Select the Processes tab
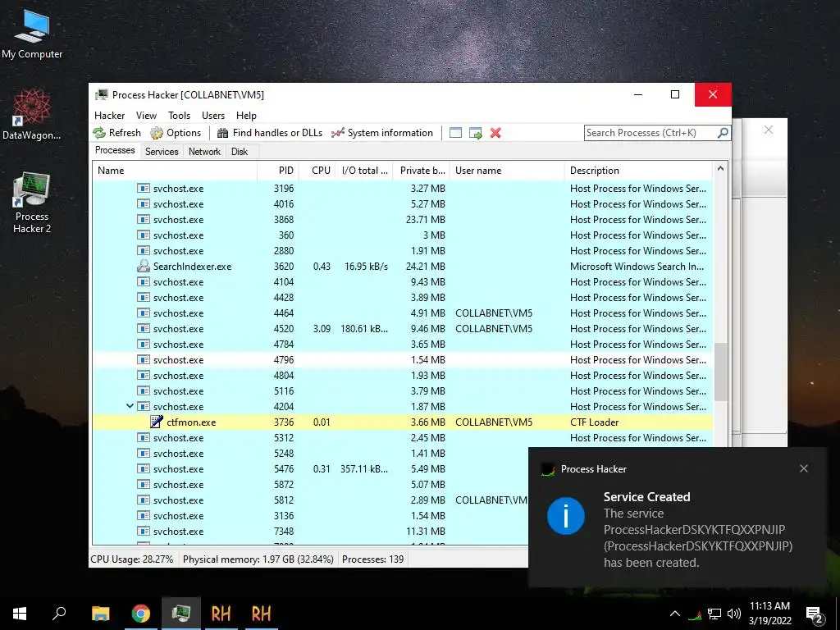 115,151
